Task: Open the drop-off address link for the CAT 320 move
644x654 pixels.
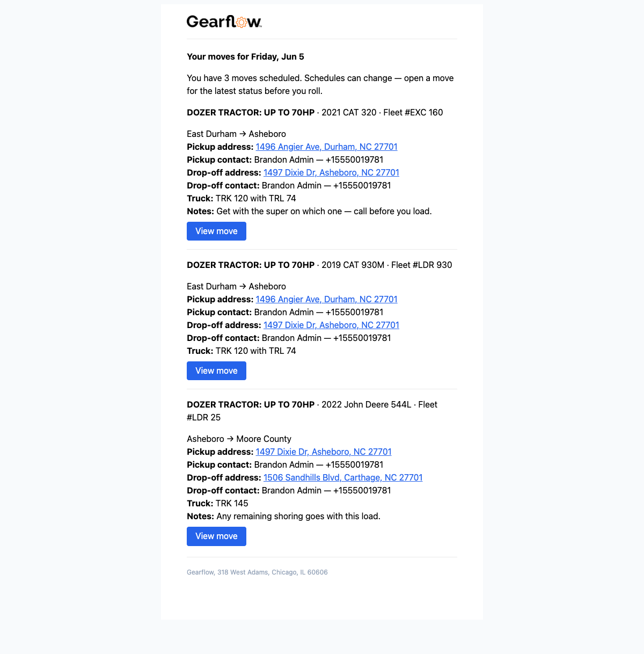Action: click(331, 172)
